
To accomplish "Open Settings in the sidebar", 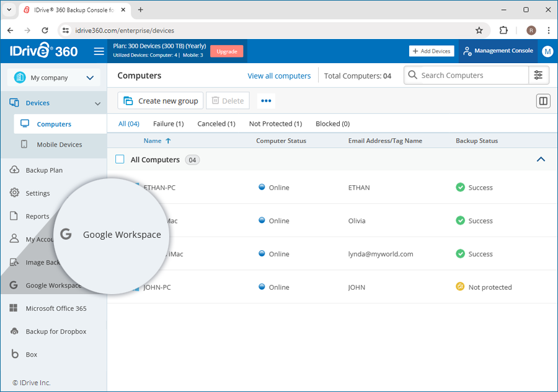I will click(x=37, y=193).
